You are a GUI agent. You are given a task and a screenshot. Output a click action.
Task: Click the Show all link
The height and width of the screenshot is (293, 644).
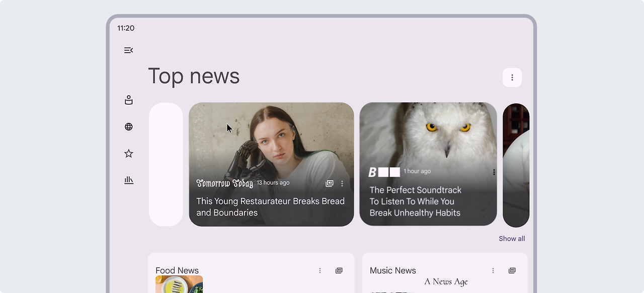(512, 239)
